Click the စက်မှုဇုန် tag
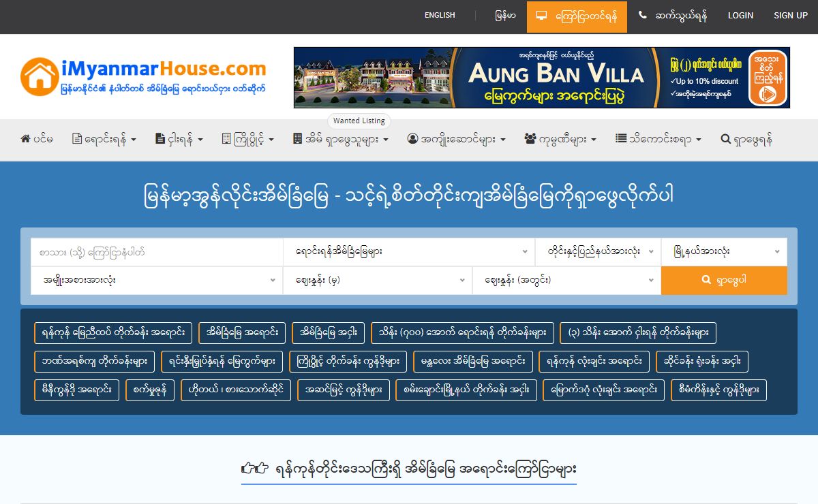This screenshot has height=504, width=818. [x=150, y=390]
